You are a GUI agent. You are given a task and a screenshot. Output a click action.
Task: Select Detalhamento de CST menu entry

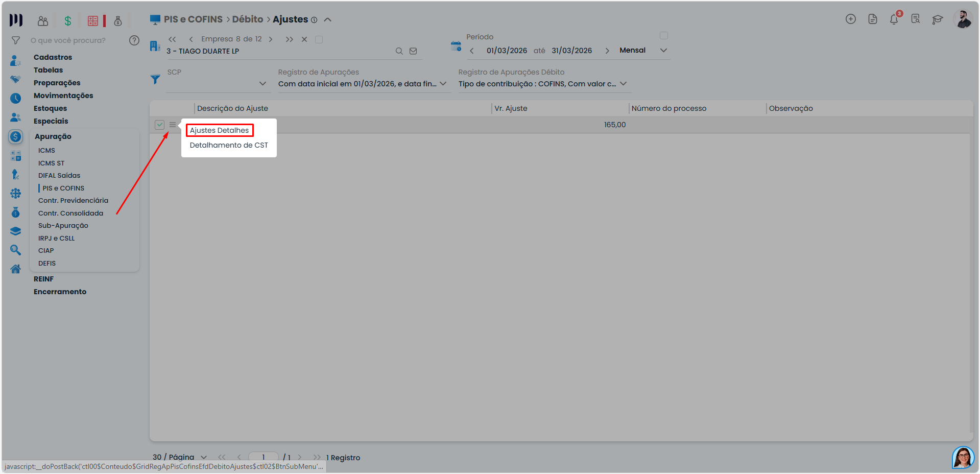[229, 145]
